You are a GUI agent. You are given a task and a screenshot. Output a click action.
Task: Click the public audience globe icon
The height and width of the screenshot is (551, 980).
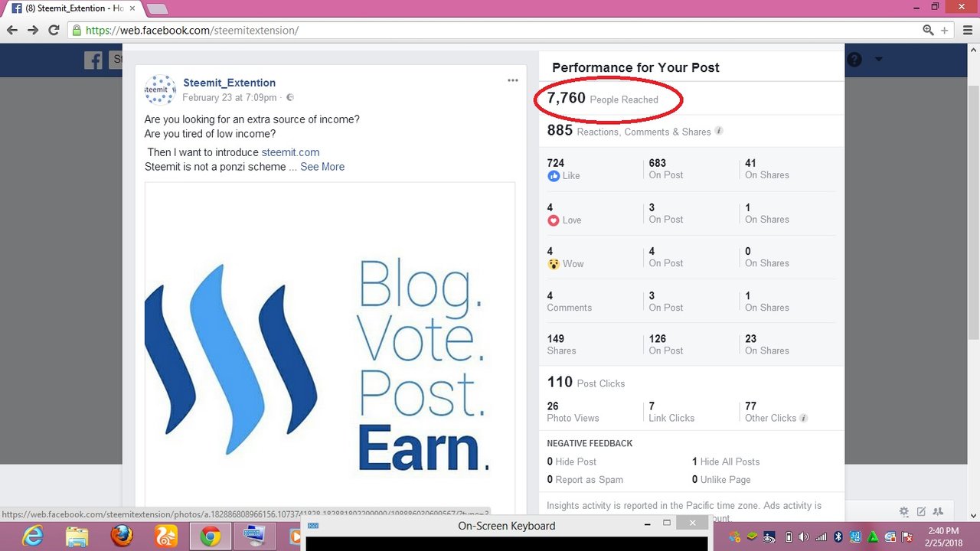290,98
